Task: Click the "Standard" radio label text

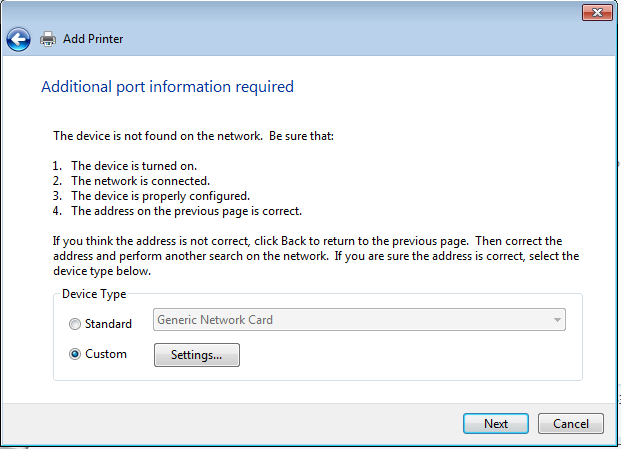Action: pos(108,324)
